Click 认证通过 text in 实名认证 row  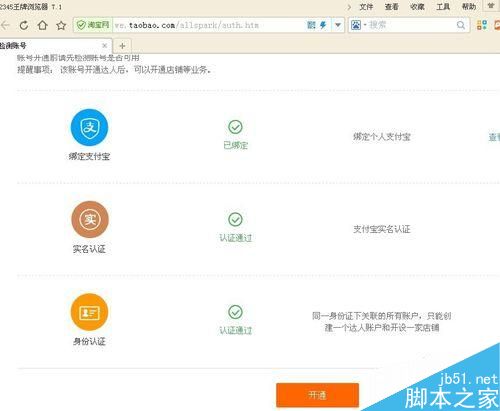pos(236,238)
